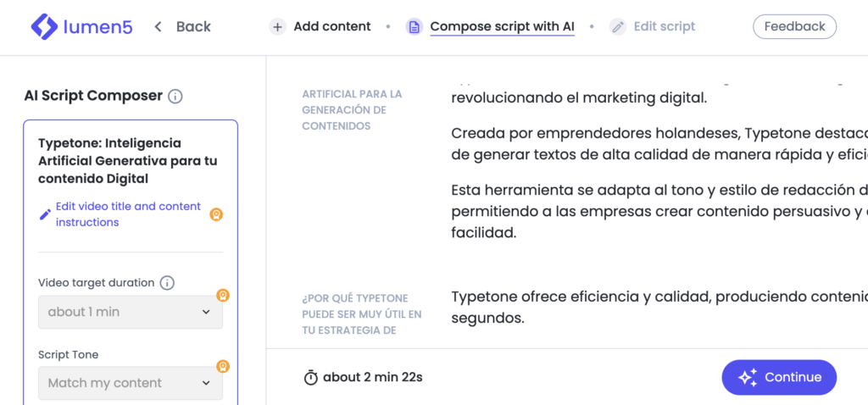Click the Edit script pencil icon
868x405 pixels.
coord(618,26)
